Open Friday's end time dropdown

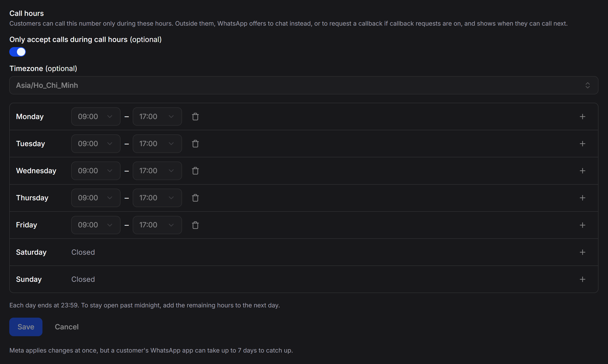point(157,225)
